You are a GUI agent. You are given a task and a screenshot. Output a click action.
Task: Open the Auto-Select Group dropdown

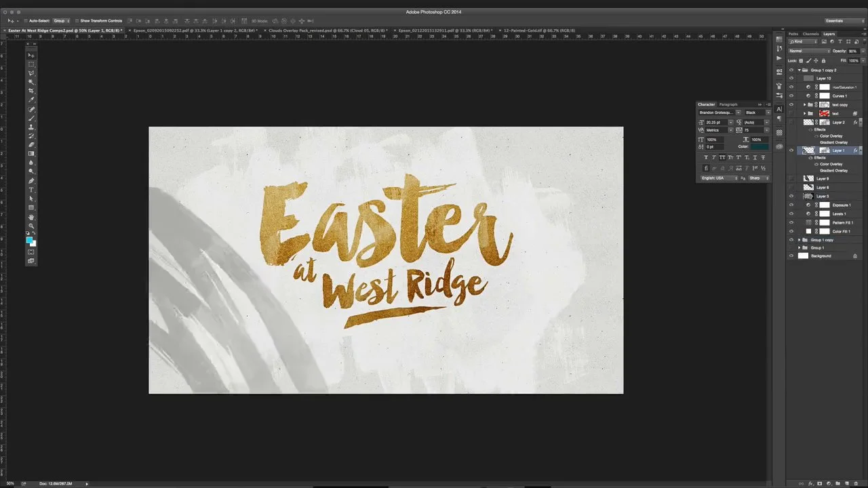62,20
